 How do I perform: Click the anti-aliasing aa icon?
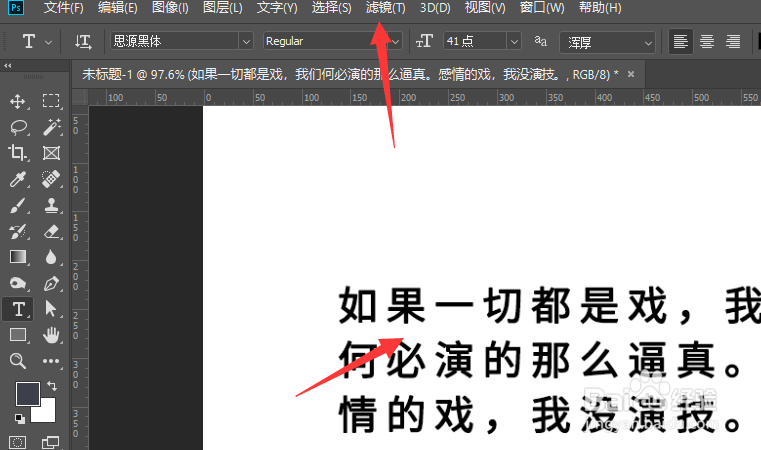pos(541,41)
